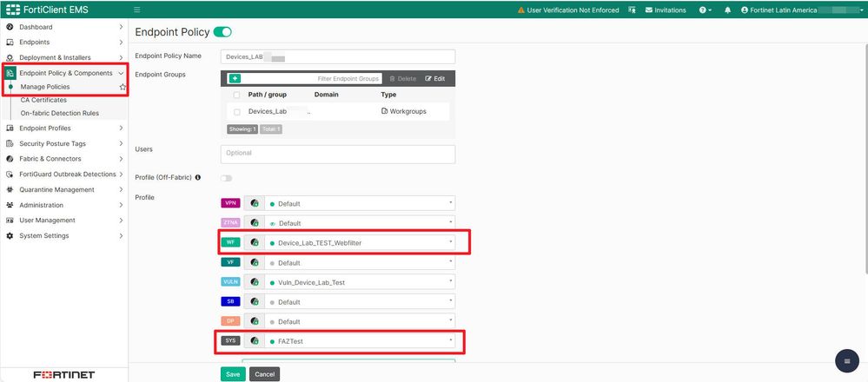Click the add endpoint group plus icon
Image resolution: width=868 pixels, height=382 pixels.
235,78
